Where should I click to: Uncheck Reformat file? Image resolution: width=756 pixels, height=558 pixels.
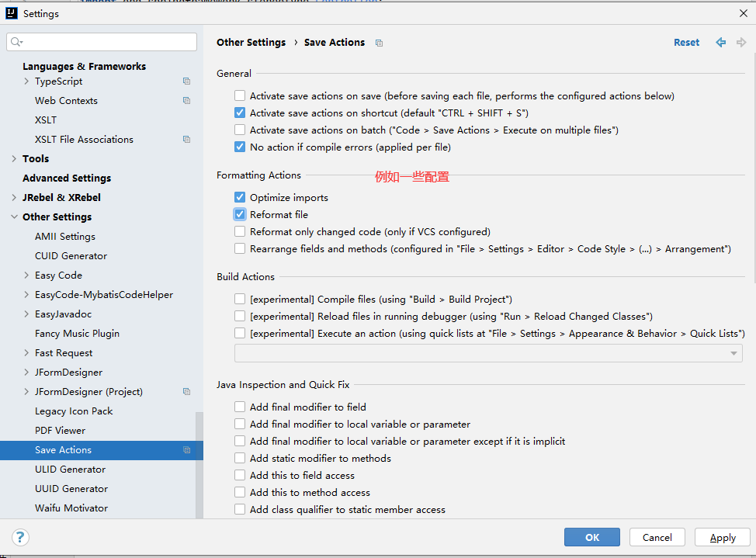[x=240, y=214]
